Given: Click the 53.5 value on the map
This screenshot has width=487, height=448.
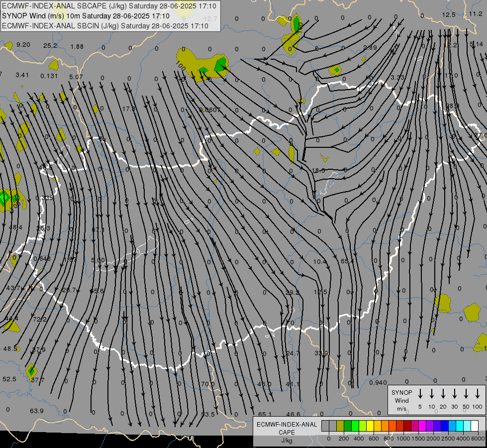Looking at the screenshot, I should tap(208, 415).
